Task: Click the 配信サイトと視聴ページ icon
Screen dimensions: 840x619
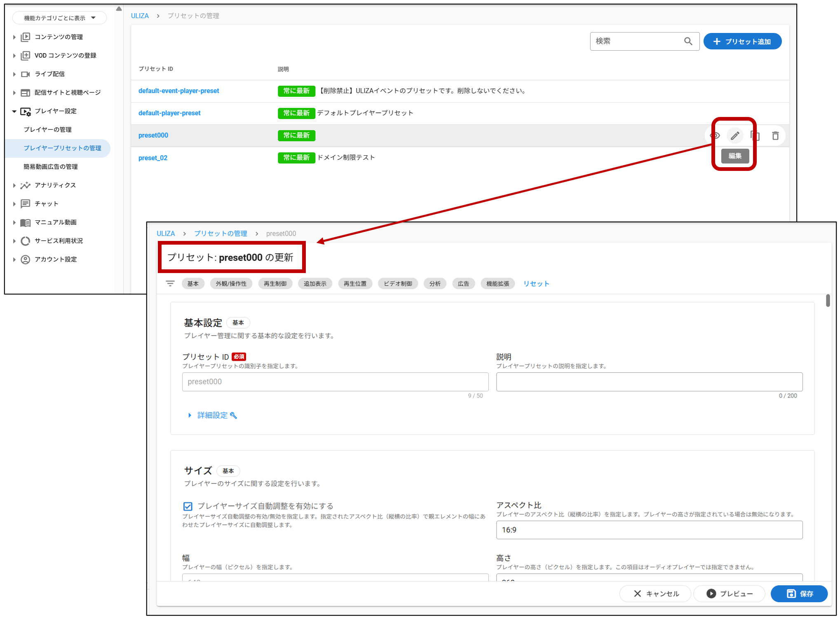Action: tap(26, 93)
